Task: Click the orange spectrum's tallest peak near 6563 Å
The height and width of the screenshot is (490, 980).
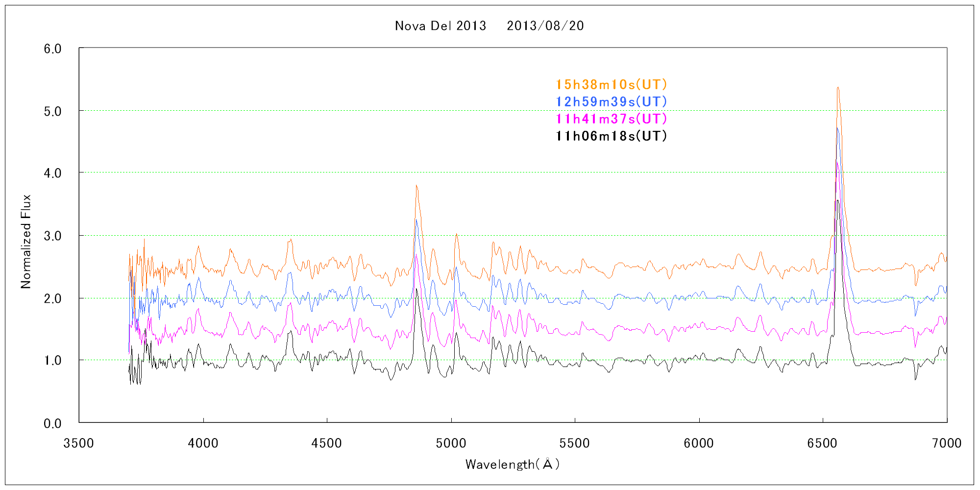Action: click(838, 88)
